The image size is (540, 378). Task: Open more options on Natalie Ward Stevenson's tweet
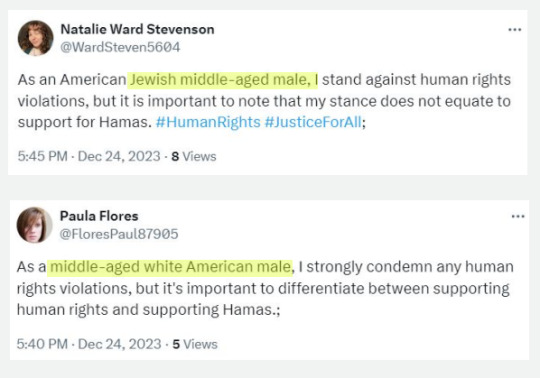(515, 30)
